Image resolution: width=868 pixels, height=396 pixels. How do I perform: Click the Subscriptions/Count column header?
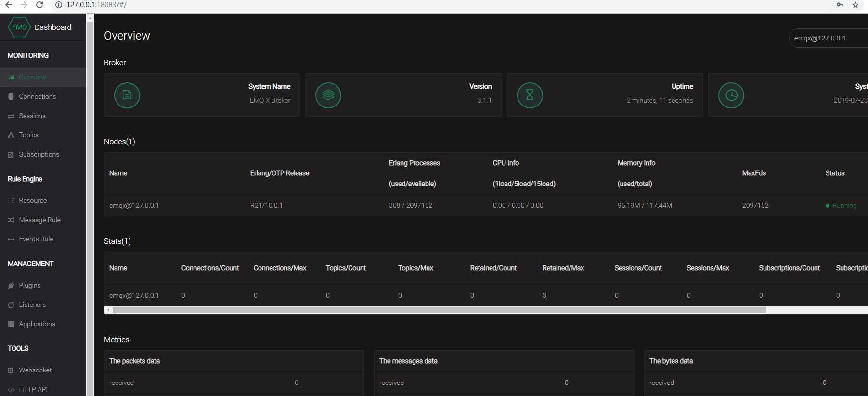point(790,268)
